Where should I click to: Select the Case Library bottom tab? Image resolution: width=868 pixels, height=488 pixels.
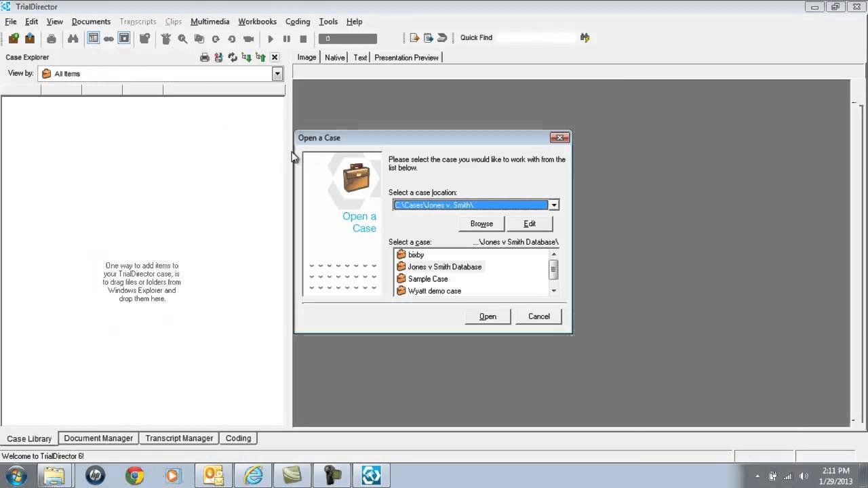(x=29, y=439)
